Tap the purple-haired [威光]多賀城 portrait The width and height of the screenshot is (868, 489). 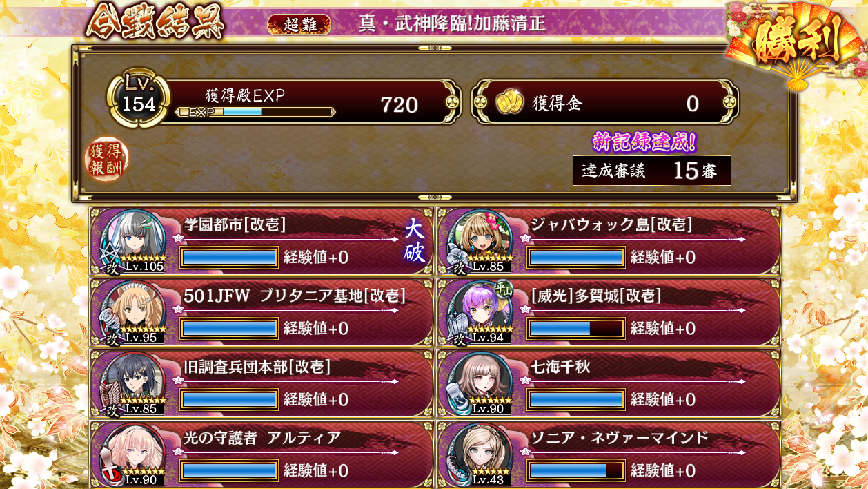click(480, 311)
